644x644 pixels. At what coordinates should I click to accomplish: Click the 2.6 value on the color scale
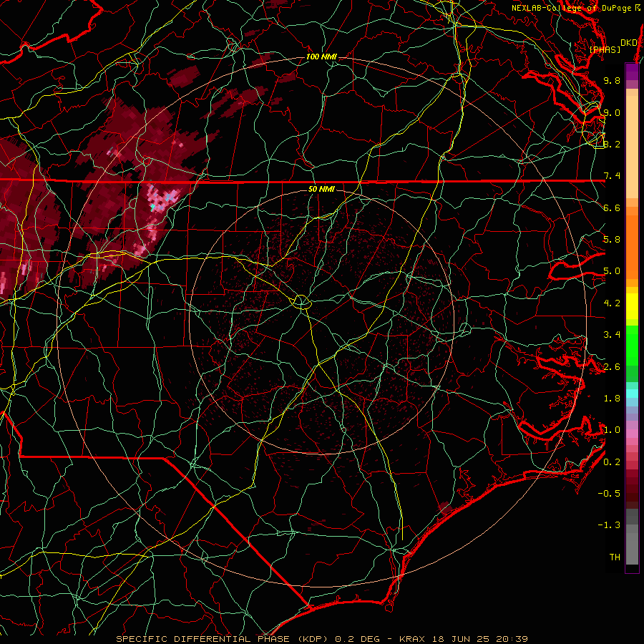[x=612, y=367]
